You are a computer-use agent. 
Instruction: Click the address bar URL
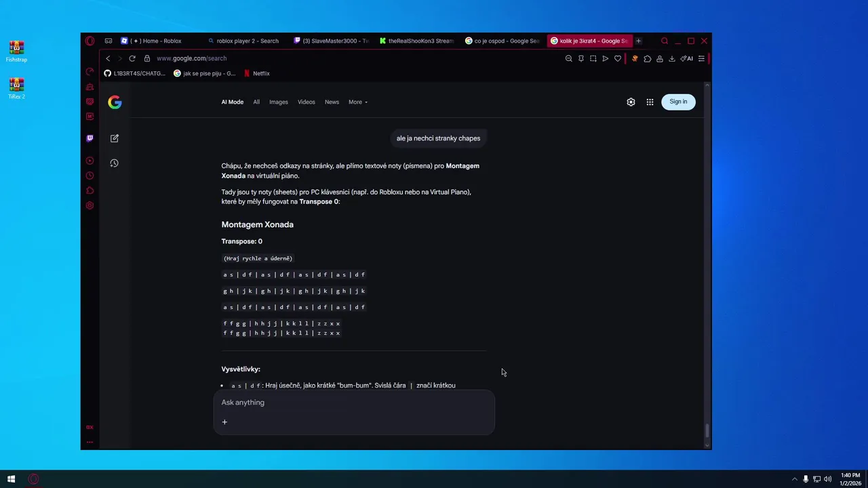point(192,58)
